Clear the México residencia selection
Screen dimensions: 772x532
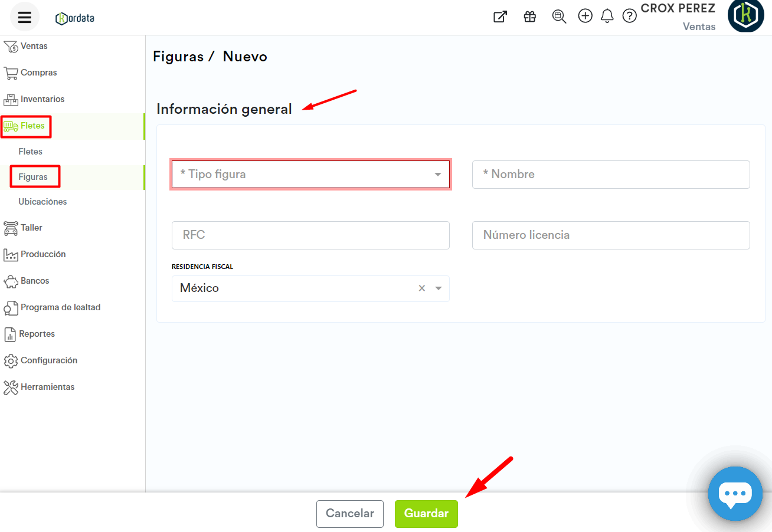[422, 288]
